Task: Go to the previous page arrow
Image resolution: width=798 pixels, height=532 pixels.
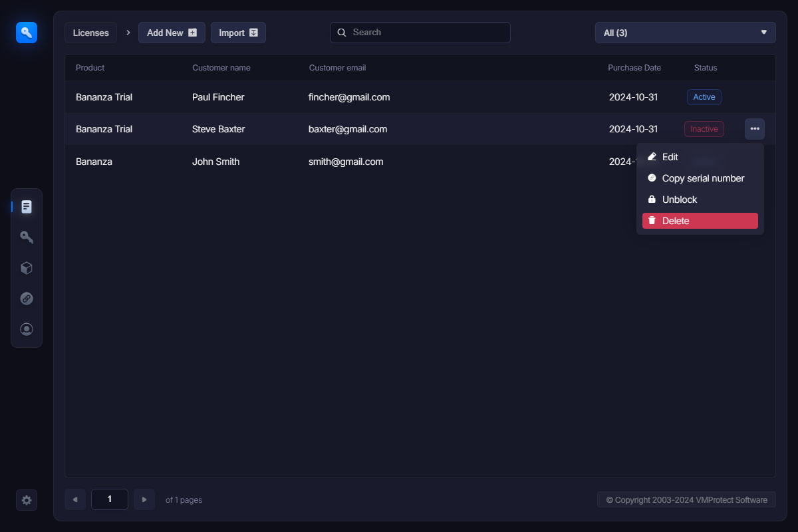Action: click(x=75, y=499)
